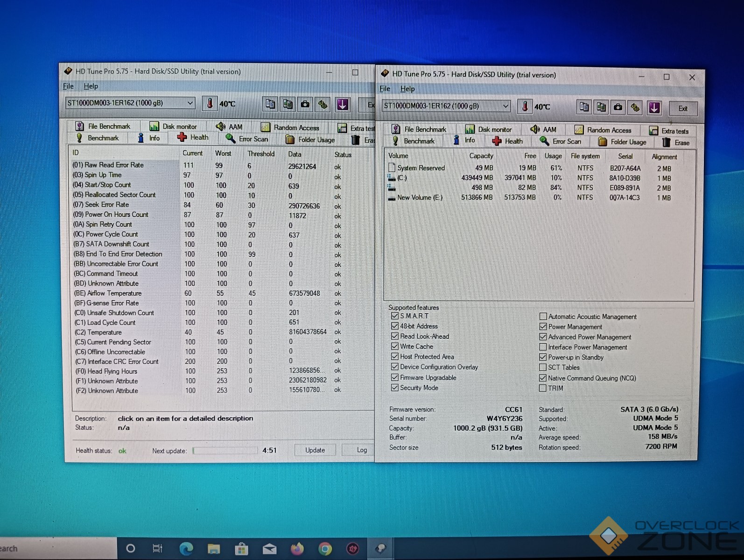Toggle Native Command Queuing checkbox
The height and width of the screenshot is (560, 744).
[543, 378]
